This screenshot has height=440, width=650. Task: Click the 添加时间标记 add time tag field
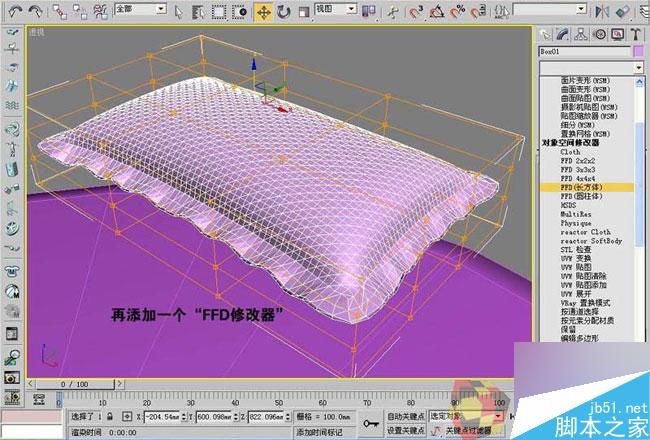(325, 432)
